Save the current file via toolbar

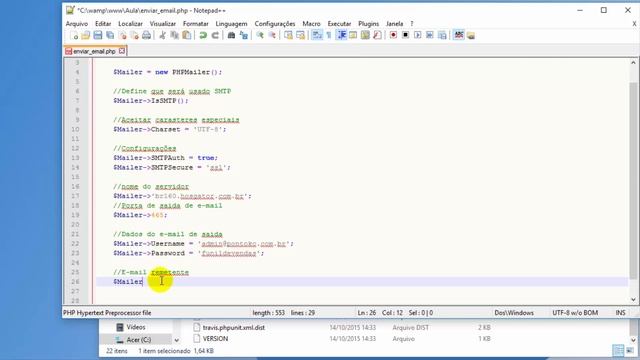tap(98, 36)
